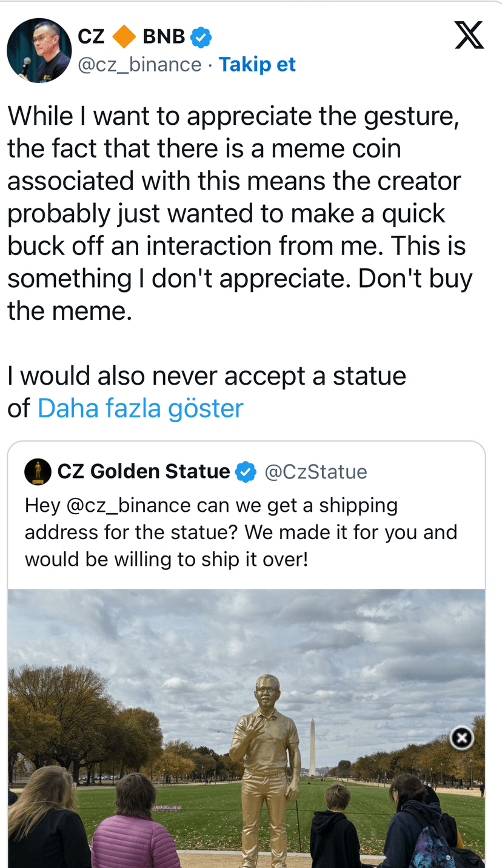This screenshot has width=502, height=868.
Task: Follow the account via Takip et
Action: click(257, 64)
